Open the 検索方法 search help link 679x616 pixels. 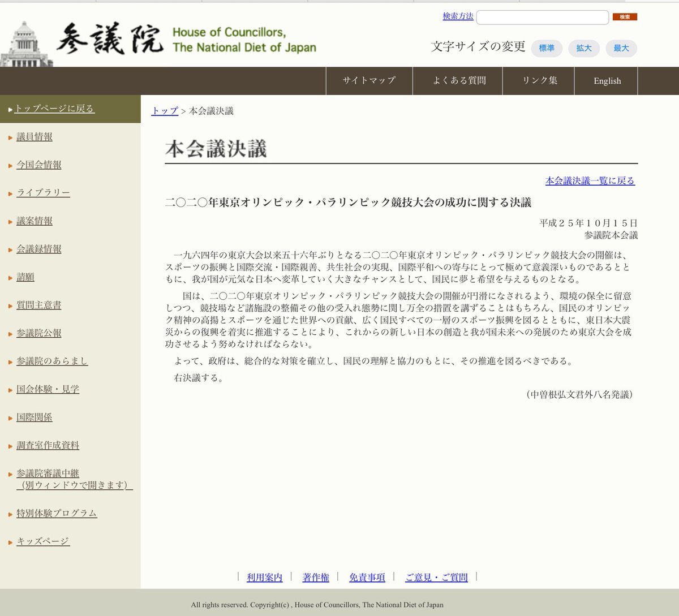(x=458, y=16)
